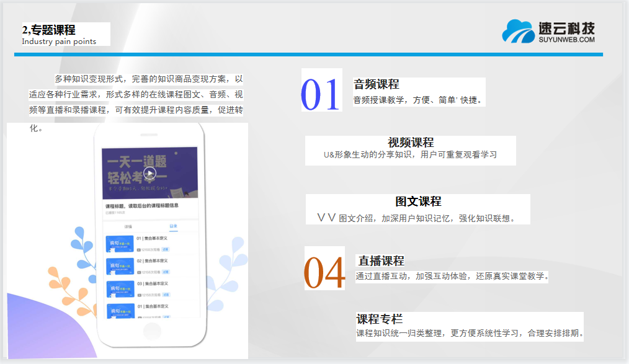Image resolution: width=629 pixels, height=364 pixels.
Task: Click the course title text 课程标题 in phone
Action: 143,205
